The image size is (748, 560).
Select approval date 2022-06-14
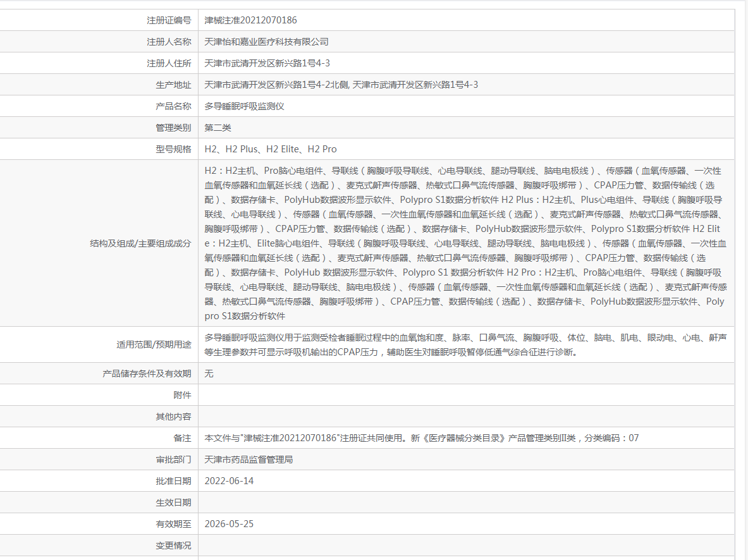tap(229, 481)
